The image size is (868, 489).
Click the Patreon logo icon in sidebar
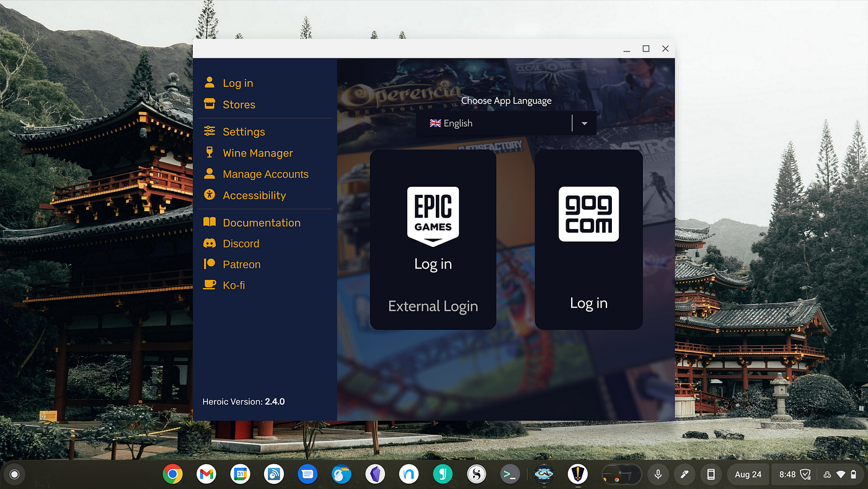coord(210,264)
